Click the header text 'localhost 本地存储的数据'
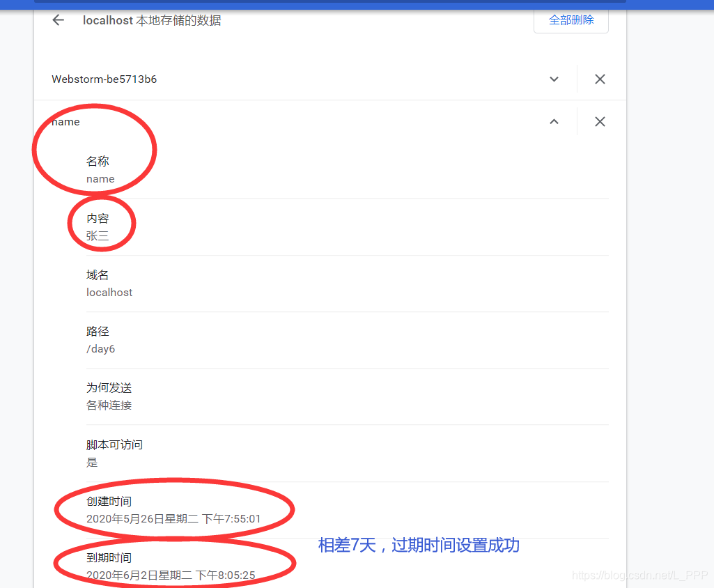714x588 pixels. coord(152,20)
